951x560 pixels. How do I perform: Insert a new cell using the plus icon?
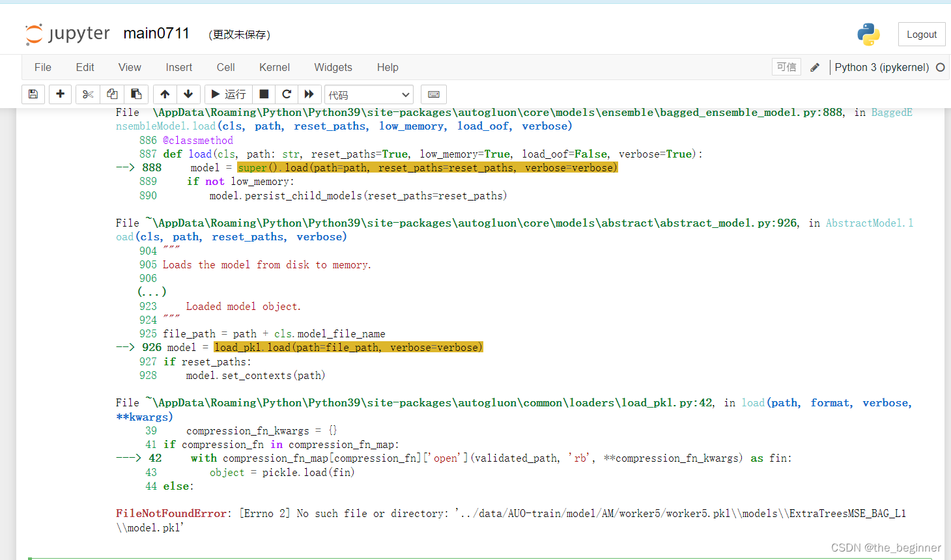pos(60,94)
